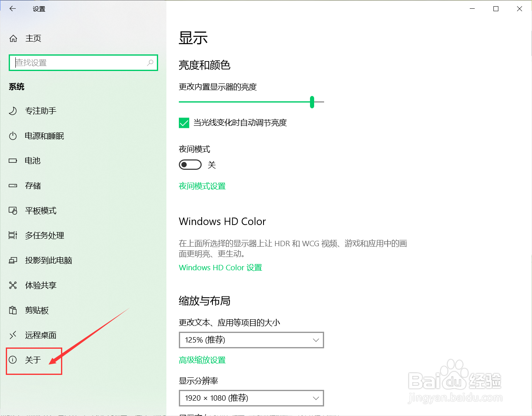Open the 125% (推荐) scaling dropdown

click(251, 340)
